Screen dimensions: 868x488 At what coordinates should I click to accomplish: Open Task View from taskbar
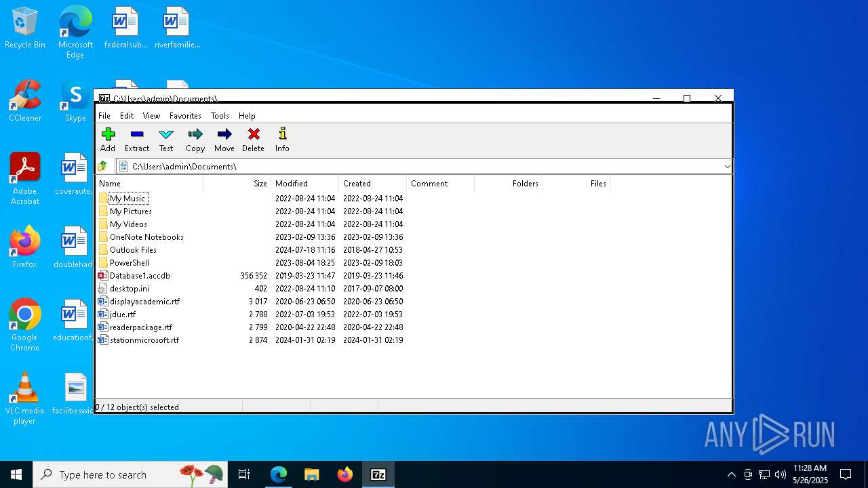pyautogui.click(x=244, y=474)
